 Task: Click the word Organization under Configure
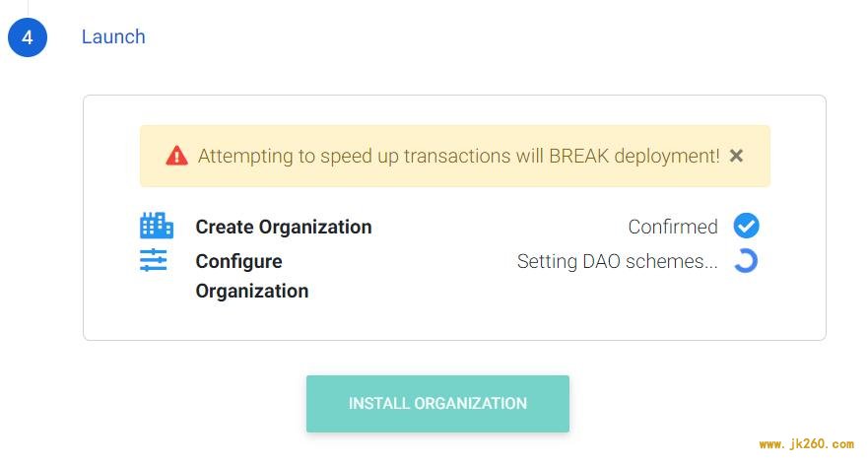point(252,291)
